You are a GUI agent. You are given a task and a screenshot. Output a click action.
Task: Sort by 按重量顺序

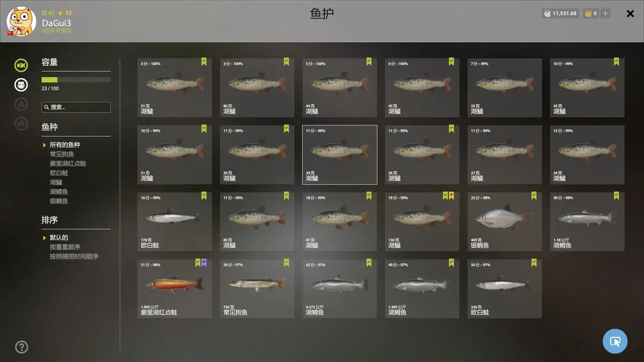(65, 247)
